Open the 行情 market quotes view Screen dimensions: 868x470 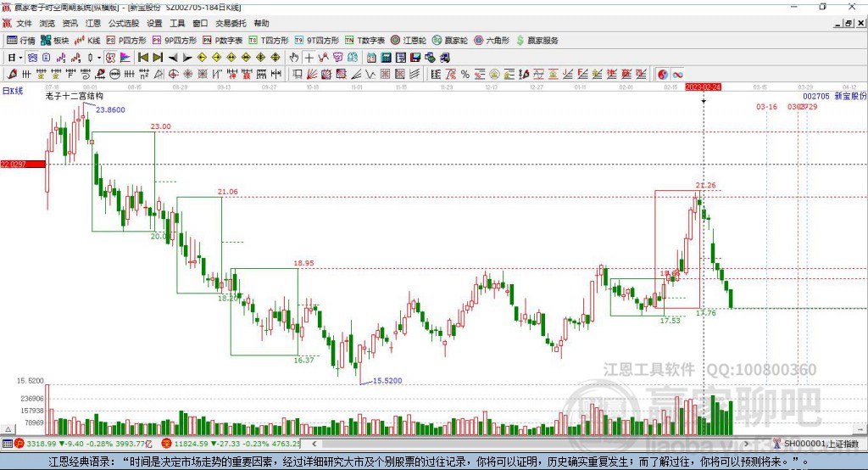pos(20,41)
